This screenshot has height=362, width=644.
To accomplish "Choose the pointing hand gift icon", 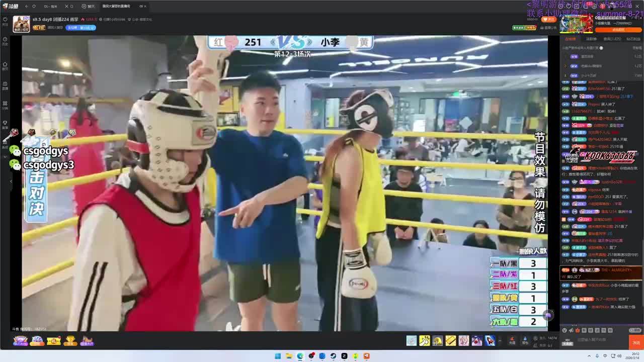I will click(425, 341).
